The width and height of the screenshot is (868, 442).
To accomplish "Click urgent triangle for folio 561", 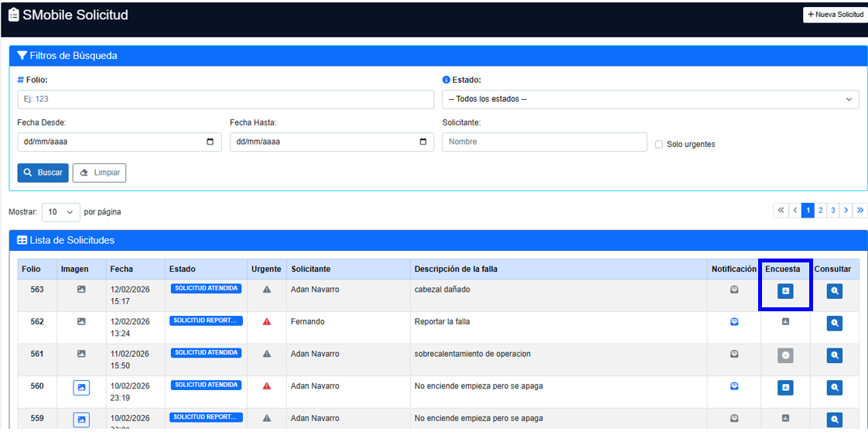I will pyautogui.click(x=267, y=354).
